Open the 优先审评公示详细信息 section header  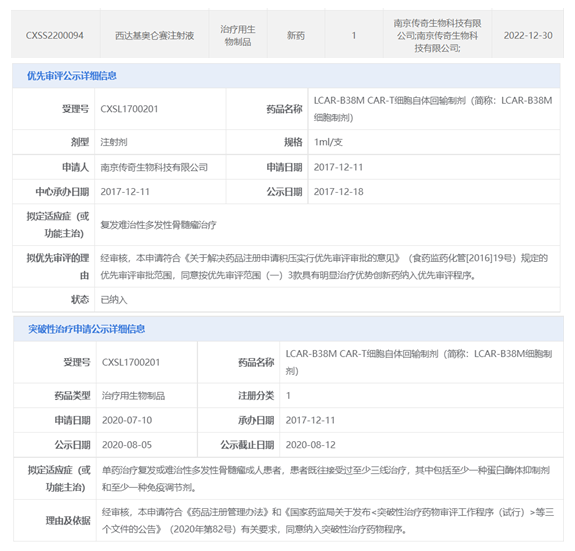(x=72, y=76)
